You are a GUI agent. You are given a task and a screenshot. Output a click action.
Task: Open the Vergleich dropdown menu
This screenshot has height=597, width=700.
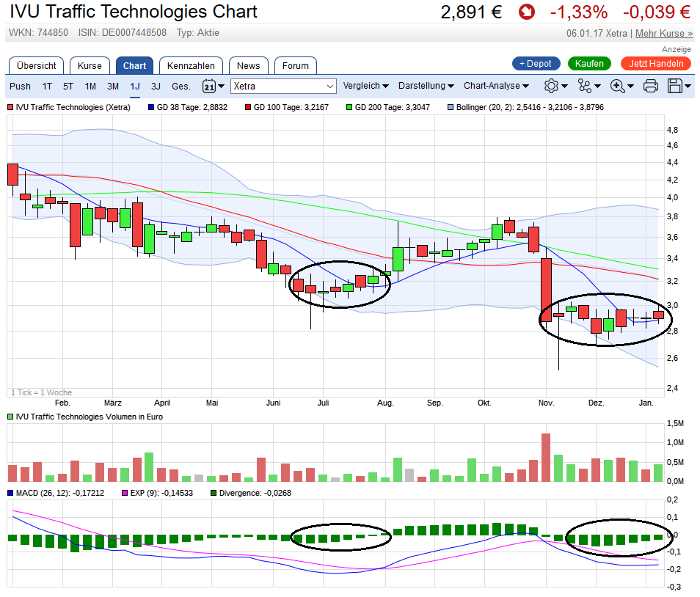[x=365, y=86]
